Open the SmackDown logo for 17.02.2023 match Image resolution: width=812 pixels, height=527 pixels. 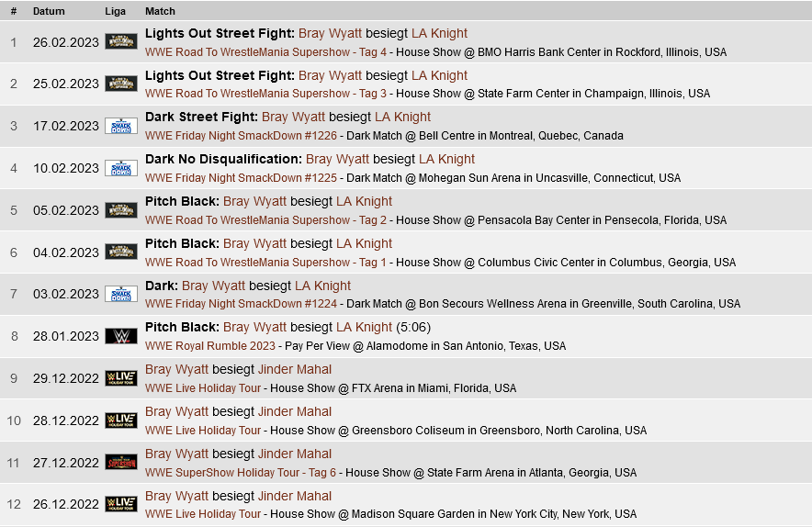pyautogui.click(x=121, y=126)
